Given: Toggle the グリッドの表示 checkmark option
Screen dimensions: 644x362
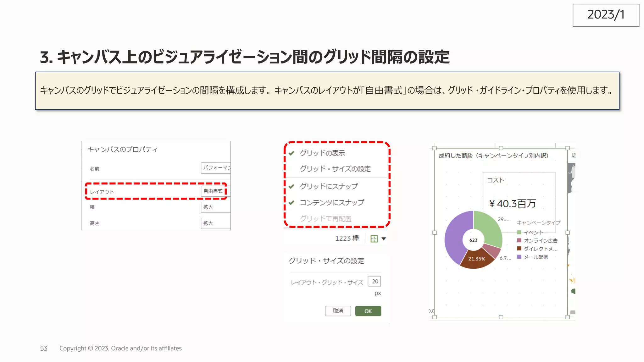Looking at the screenshot, I should tap(322, 153).
